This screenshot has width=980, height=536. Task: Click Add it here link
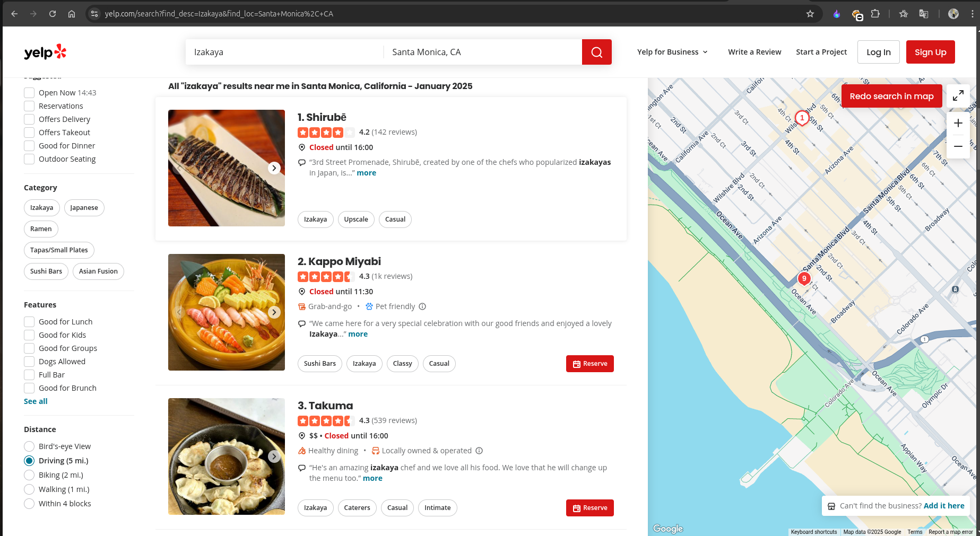[x=944, y=506]
